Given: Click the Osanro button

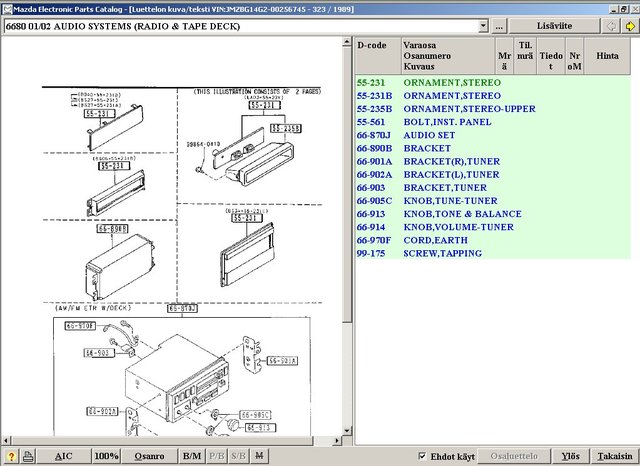Looking at the screenshot, I should (x=149, y=456).
